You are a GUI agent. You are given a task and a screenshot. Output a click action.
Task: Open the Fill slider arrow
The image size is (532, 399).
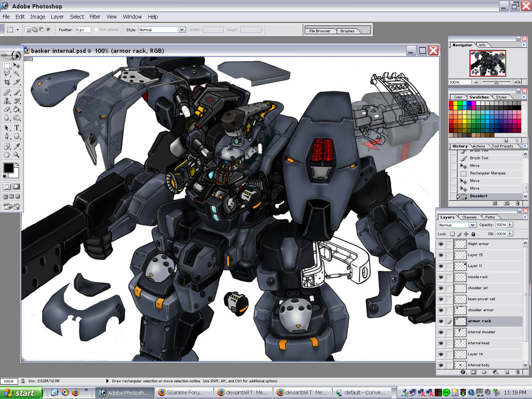pyautogui.click(x=510, y=234)
